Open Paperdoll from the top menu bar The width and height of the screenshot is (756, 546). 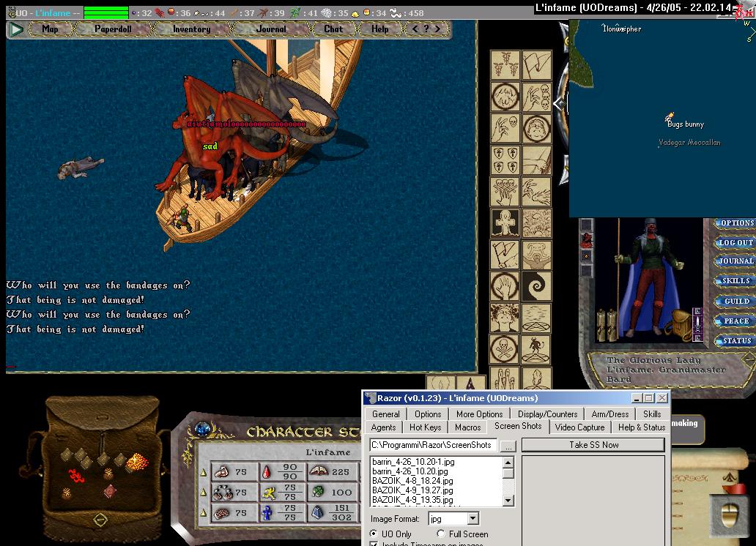click(x=113, y=29)
